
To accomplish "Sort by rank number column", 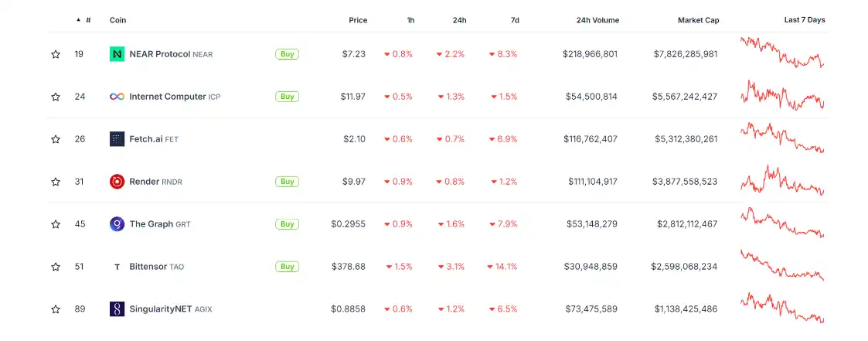I will pos(87,20).
